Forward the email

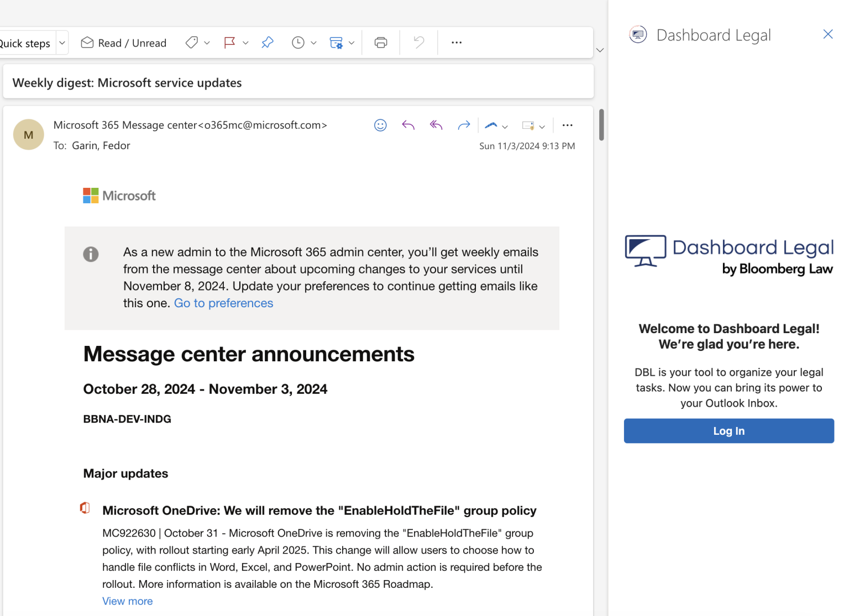(x=464, y=125)
